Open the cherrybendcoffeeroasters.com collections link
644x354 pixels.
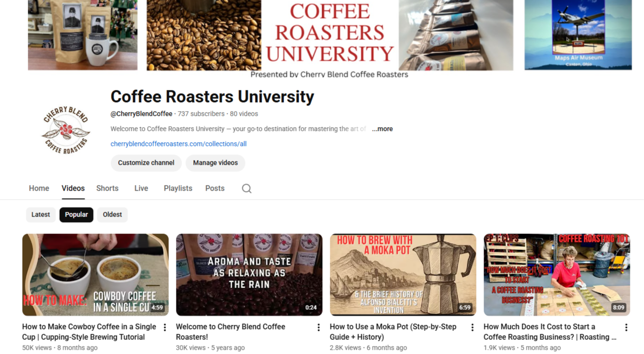(x=178, y=144)
